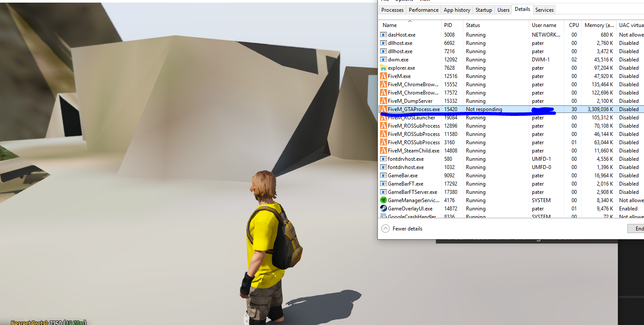Click the dllhost.exe icon with PID 7216
The width and height of the screenshot is (644, 325).
click(x=384, y=51)
